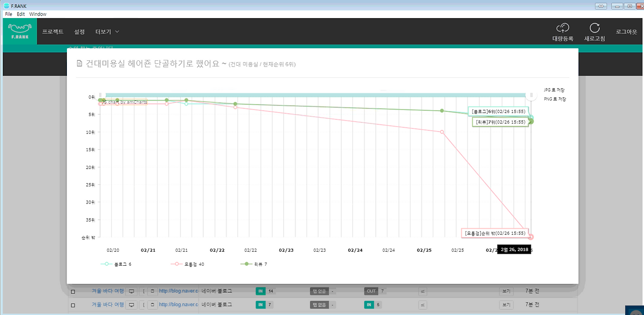
Task: Click the graph icon in the OUT 7 row
Action: pyautogui.click(x=423, y=291)
